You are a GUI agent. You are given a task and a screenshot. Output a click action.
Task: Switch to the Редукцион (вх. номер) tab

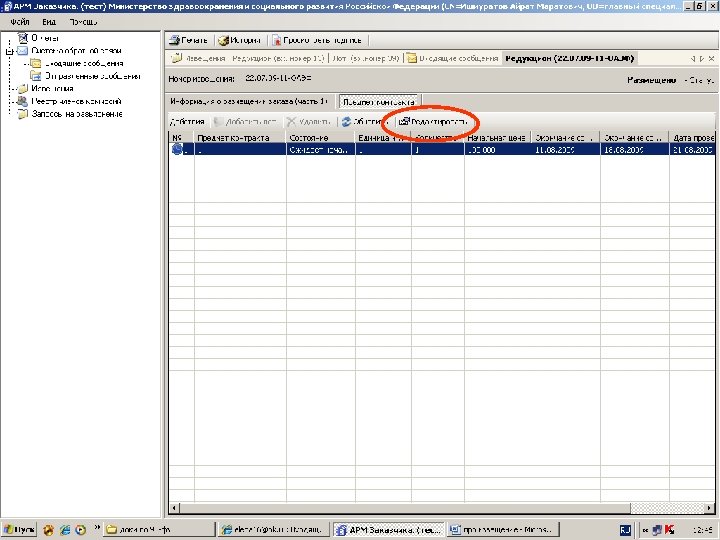pyautogui.click(x=278, y=58)
